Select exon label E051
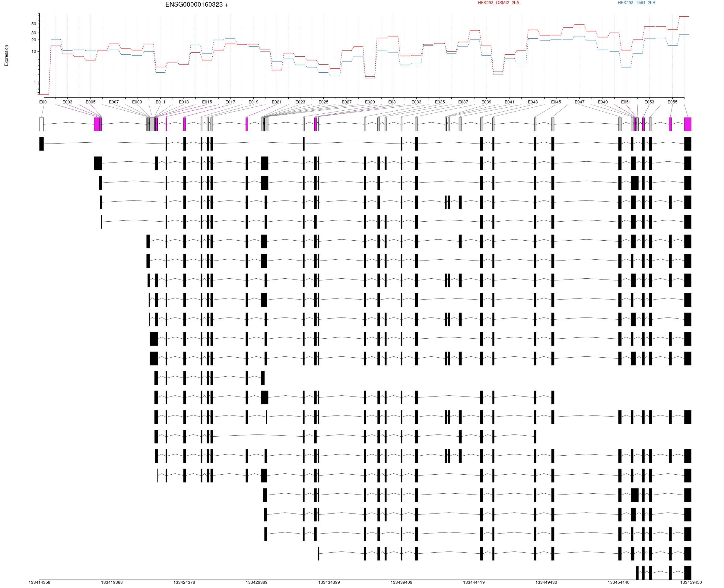The image size is (724, 588). click(x=626, y=102)
